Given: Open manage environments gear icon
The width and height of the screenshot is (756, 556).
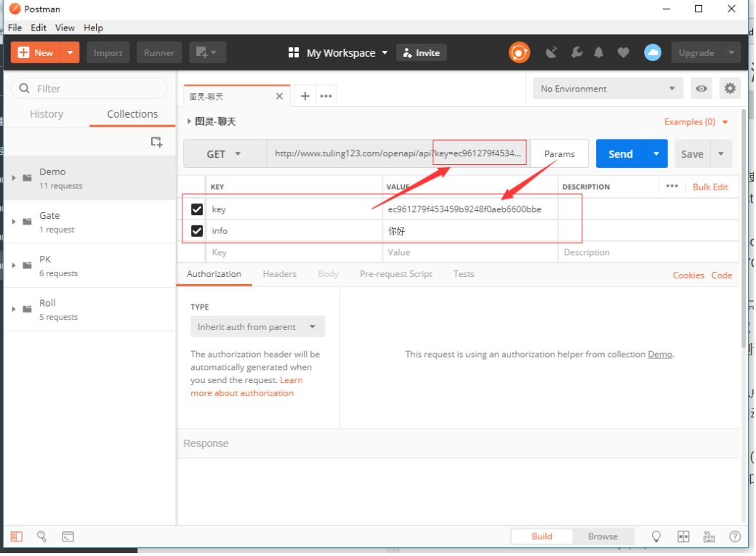Looking at the screenshot, I should point(730,88).
